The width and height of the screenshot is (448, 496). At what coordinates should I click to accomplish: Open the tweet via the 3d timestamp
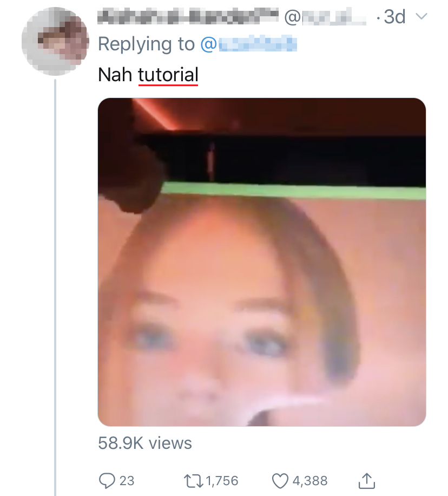point(393,17)
